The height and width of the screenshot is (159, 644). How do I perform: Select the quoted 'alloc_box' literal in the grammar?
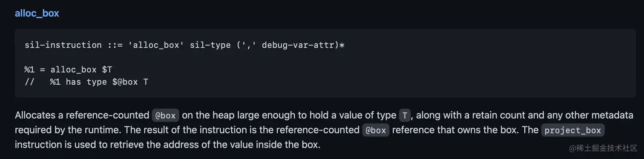[x=156, y=45]
